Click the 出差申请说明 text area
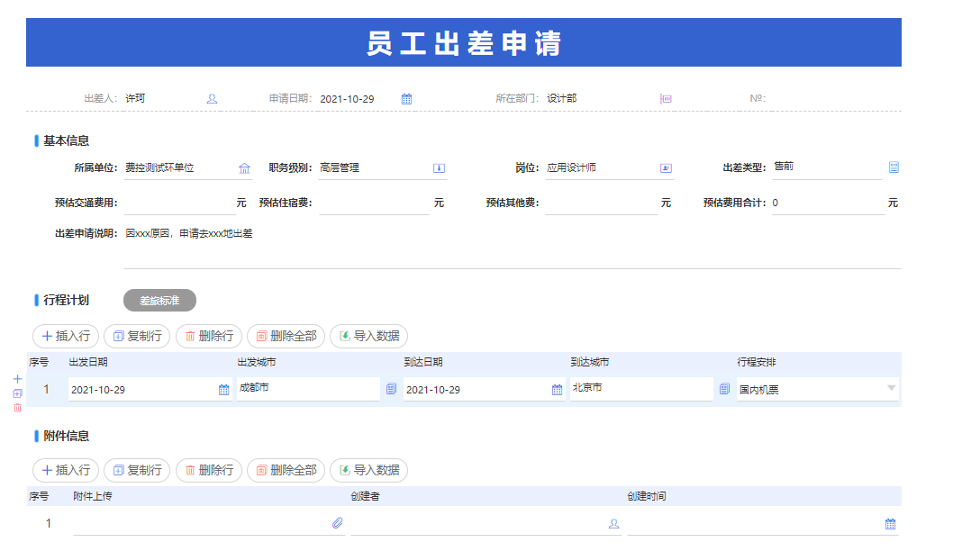The width and height of the screenshot is (971, 560). point(513,247)
